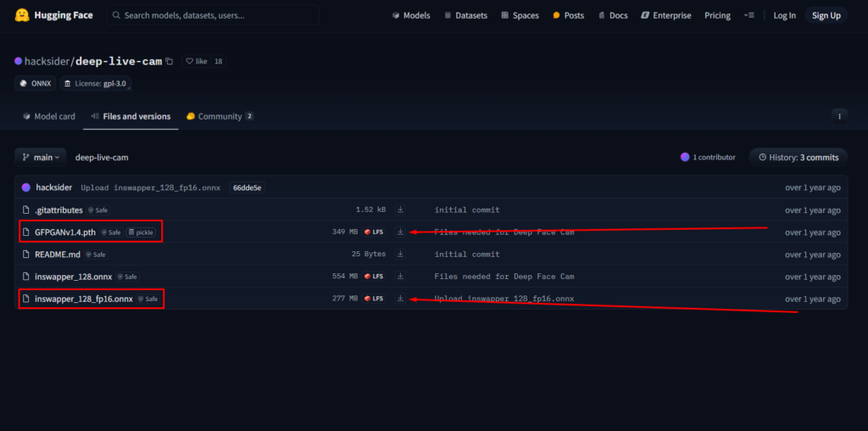Download the inswapper_128_fp16.onnx file
Screen dimensions: 868x431
pos(400,299)
